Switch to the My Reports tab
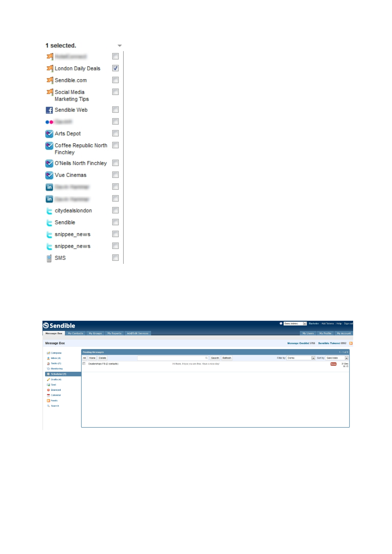This screenshot has height=554, width=392. click(115, 333)
